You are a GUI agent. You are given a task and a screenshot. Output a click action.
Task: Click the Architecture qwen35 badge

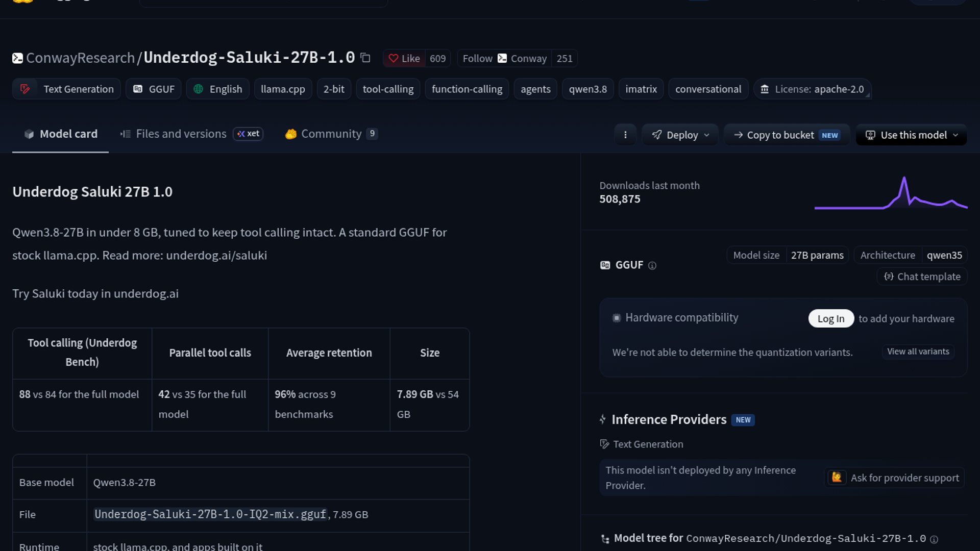coord(911,255)
